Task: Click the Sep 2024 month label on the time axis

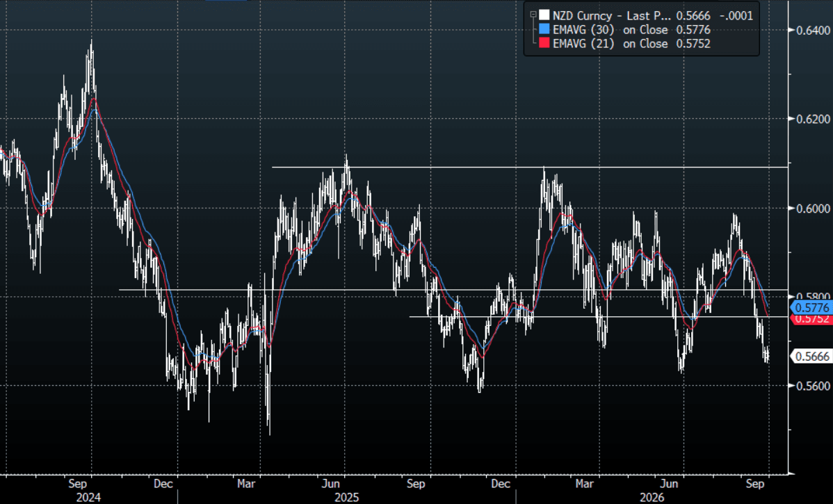Action: (x=78, y=484)
